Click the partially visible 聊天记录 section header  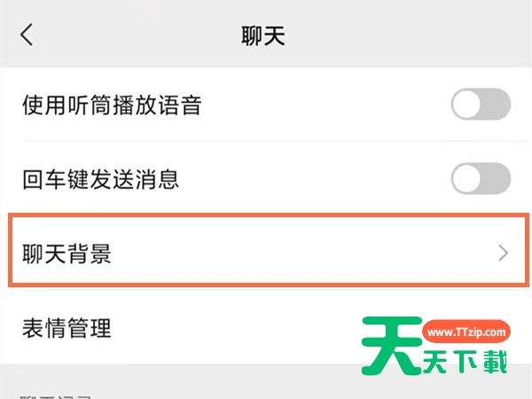point(60,393)
